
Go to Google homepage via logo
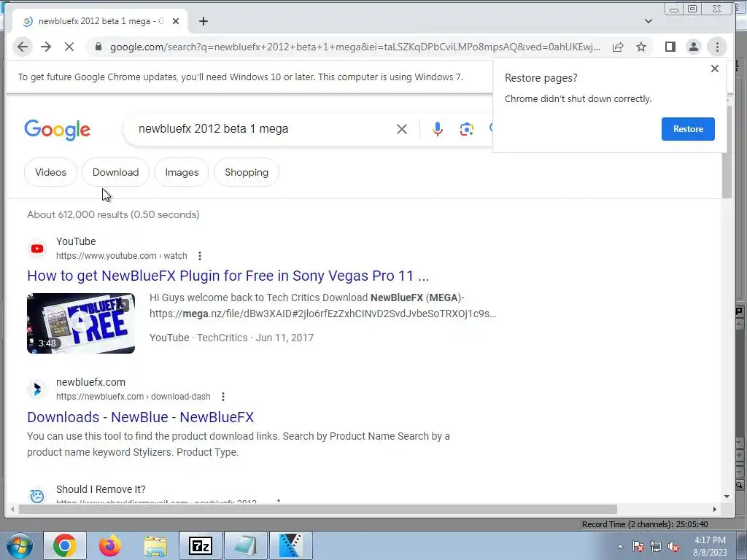coord(57,130)
